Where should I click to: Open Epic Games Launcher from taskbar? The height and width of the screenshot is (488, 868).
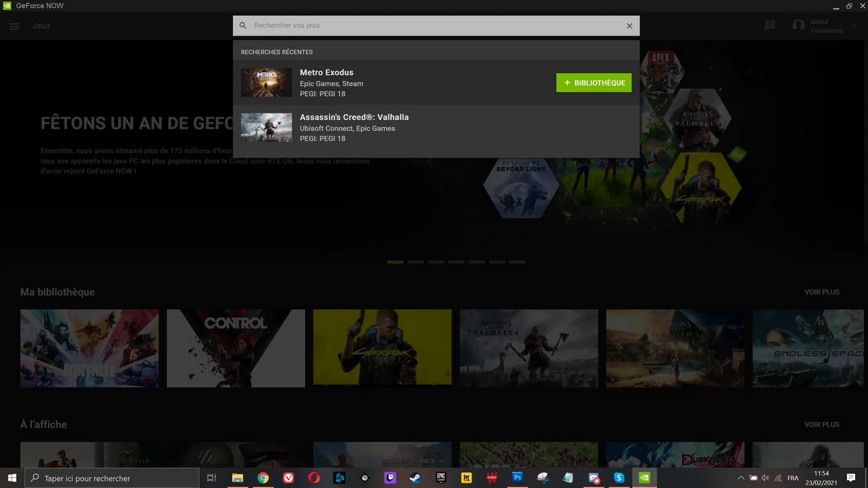click(441, 478)
